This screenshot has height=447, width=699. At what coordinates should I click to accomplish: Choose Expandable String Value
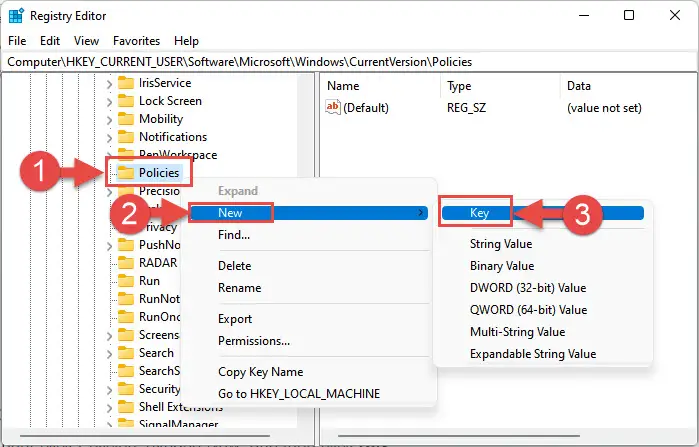point(533,354)
